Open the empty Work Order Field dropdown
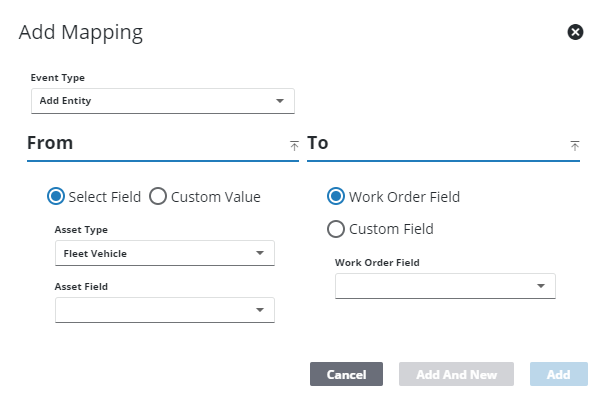 444,286
